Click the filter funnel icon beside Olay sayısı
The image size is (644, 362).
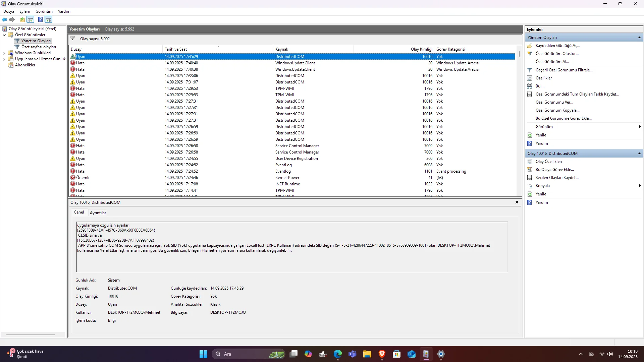point(72,39)
